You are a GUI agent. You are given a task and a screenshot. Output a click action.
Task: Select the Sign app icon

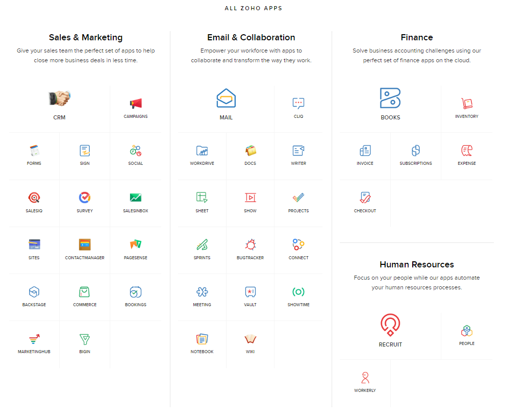85,151
